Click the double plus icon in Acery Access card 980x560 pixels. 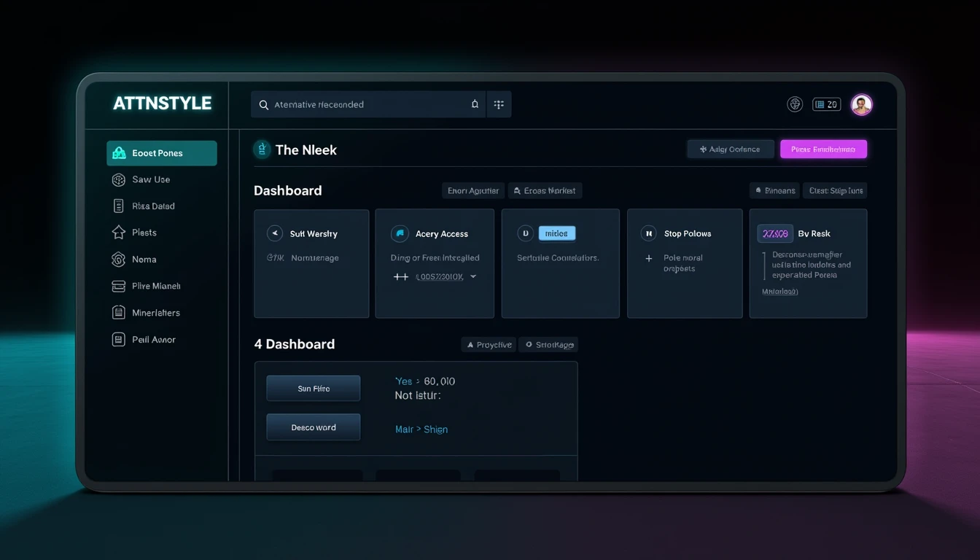tap(401, 277)
